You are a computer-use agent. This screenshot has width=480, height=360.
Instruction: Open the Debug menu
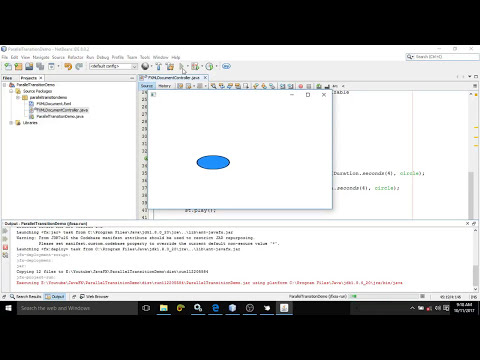point(103,57)
